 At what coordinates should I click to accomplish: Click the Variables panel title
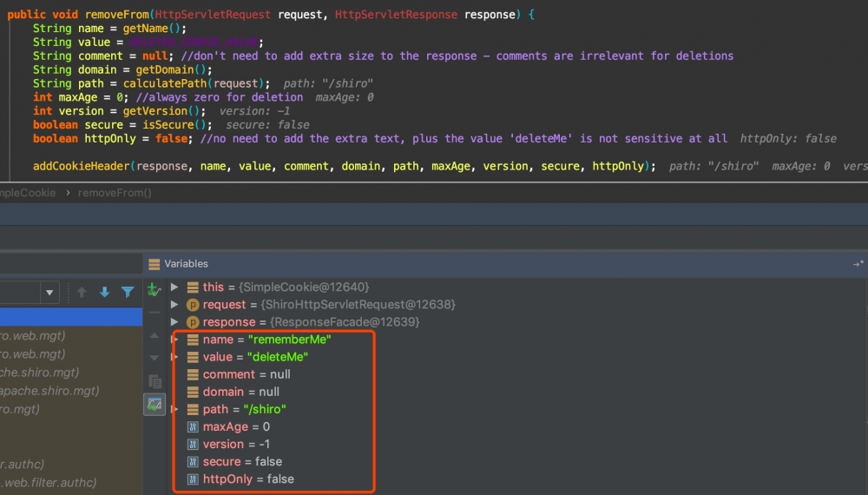(186, 264)
